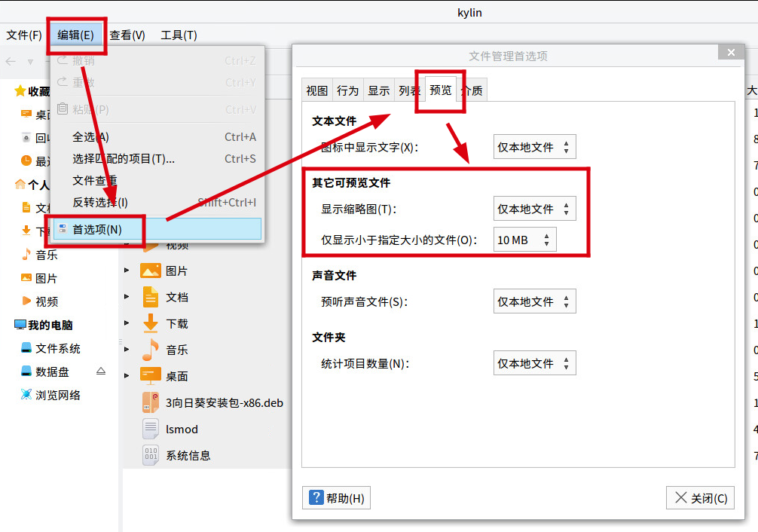This screenshot has width=758, height=532.
Task: Open the 统计项目数量 dropdown
Action: click(535, 362)
